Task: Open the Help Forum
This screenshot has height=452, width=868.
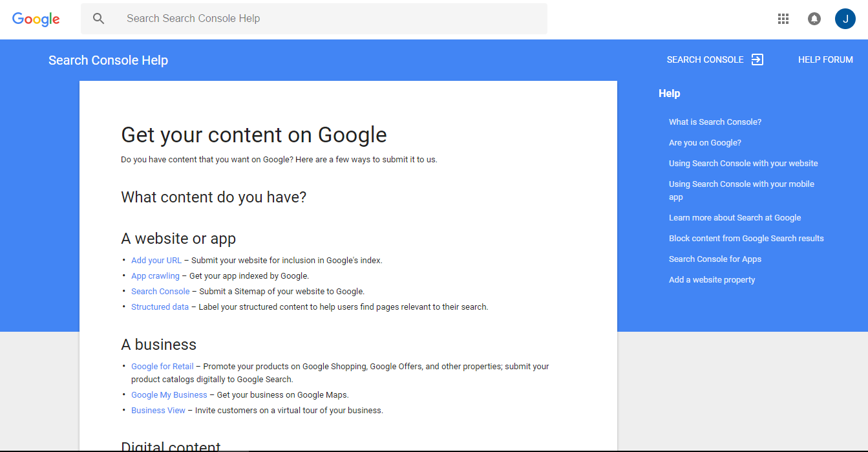Action: click(825, 59)
